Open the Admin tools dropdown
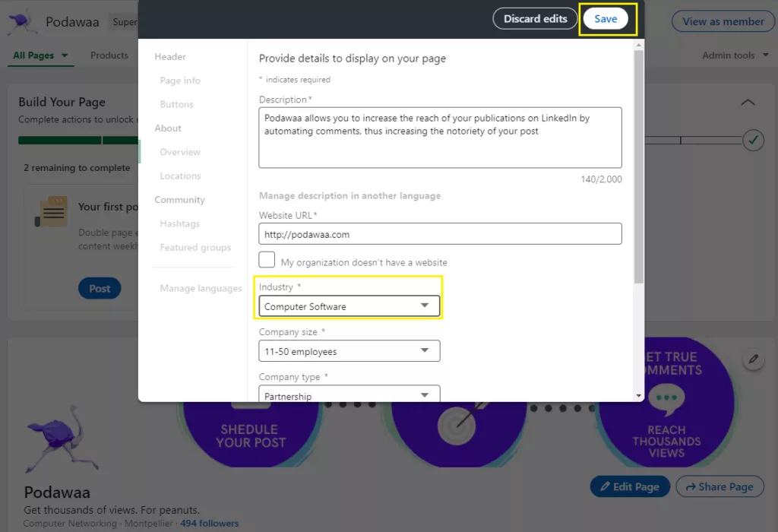 (x=735, y=55)
